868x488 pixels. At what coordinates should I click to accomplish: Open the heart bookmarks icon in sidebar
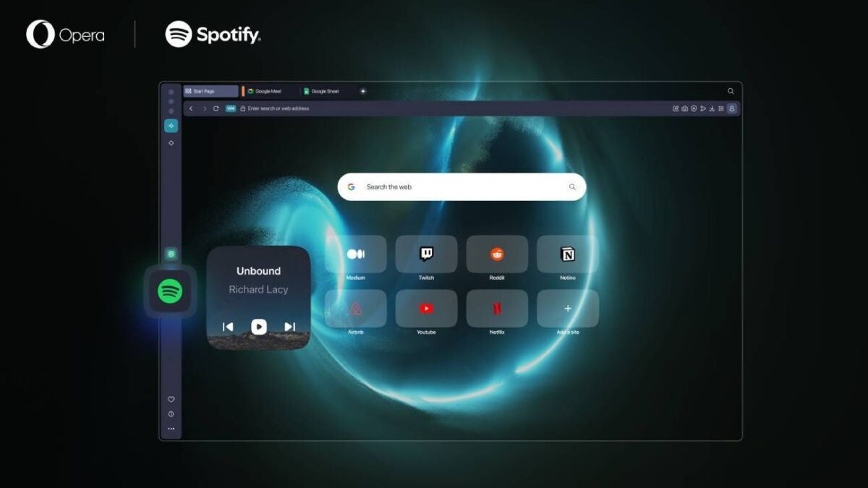(x=171, y=399)
